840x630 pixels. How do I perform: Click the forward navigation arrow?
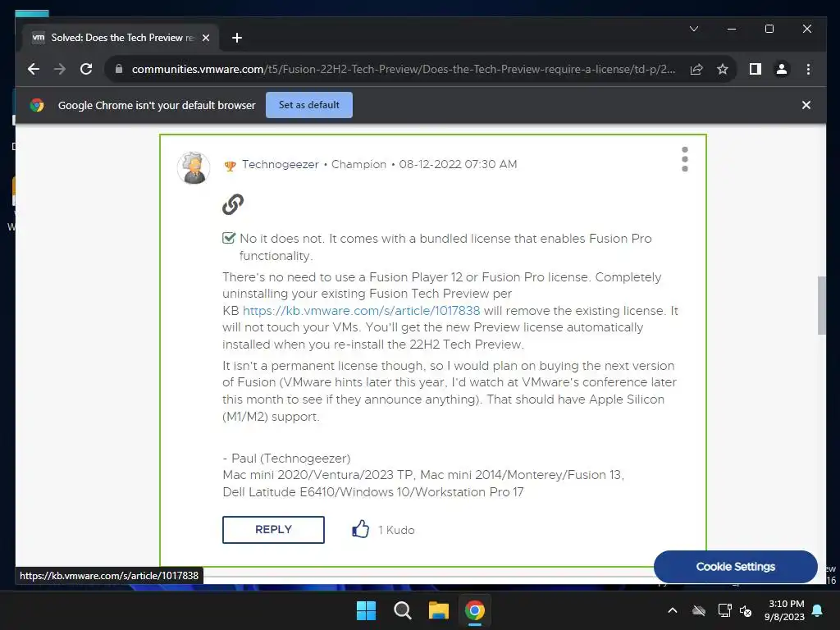coord(59,69)
